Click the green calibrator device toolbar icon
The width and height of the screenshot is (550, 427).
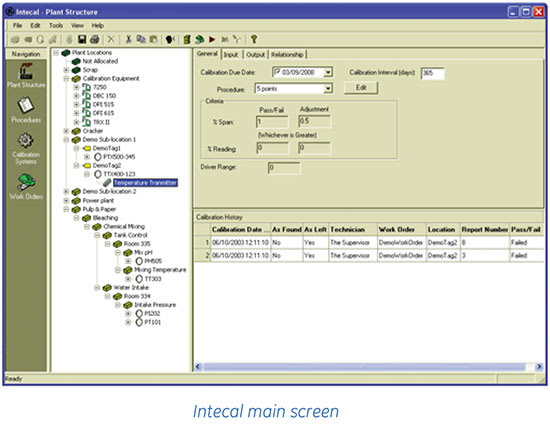199,39
